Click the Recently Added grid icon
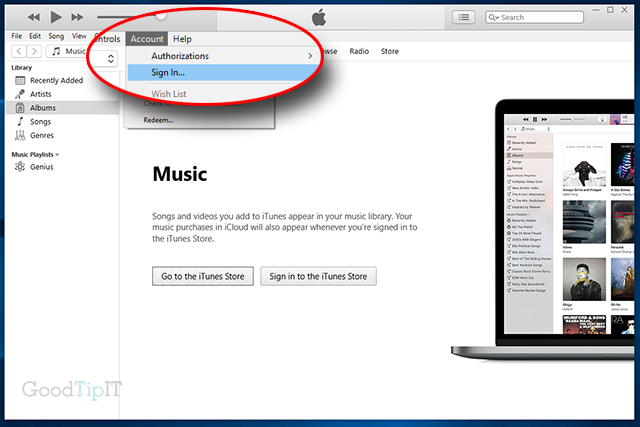Image resolution: width=640 pixels, height=427 pixels. pos(20,80)
